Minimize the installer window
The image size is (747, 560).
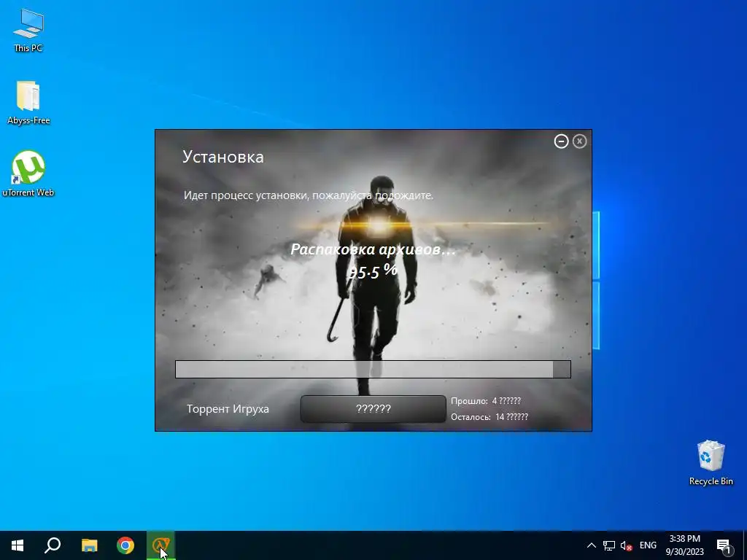point(561,141)
